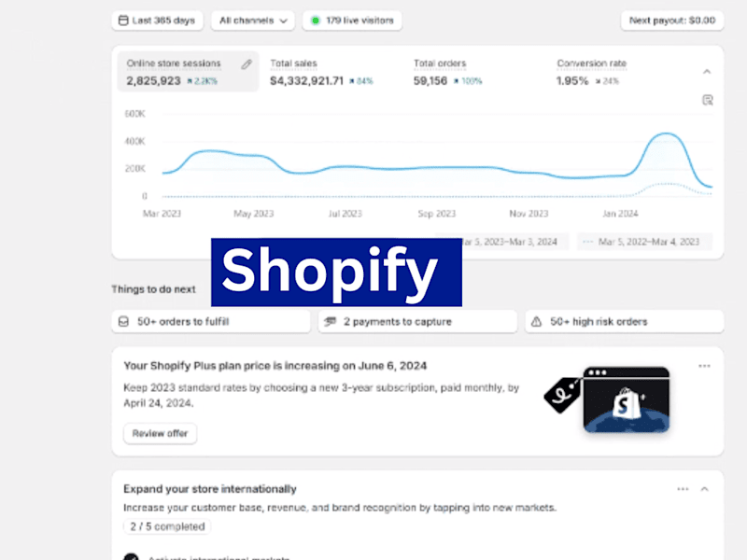747x560 pixels.
Task: Select the Total sales metric
Action: (321, 73)
